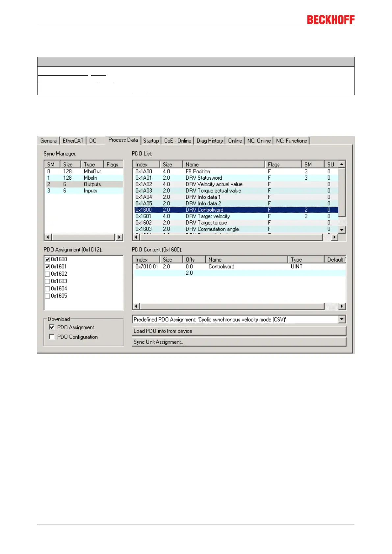392x554 pixels.
Task: Uncheck the 0x1601 PDO assignment
Action: coord(47,267)
